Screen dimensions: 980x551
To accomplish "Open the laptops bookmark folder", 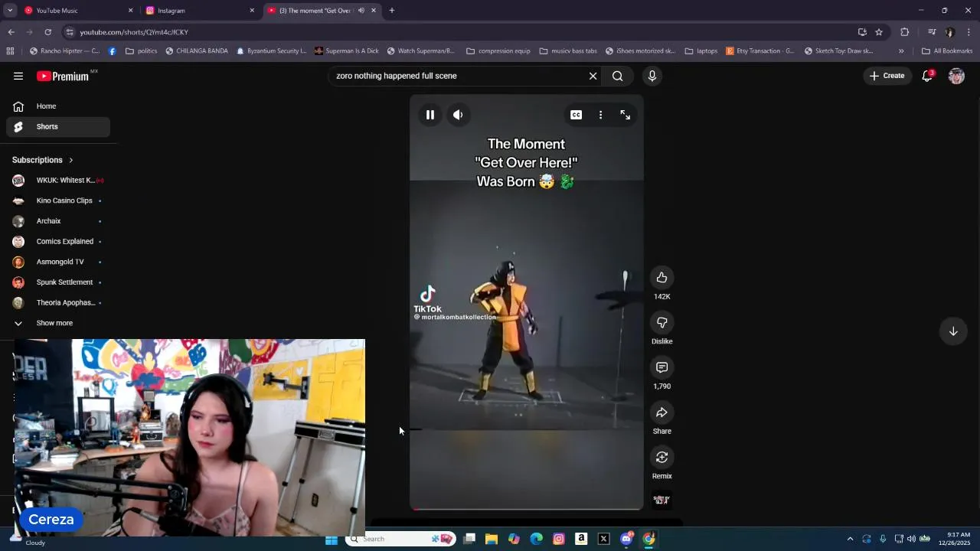I will pyautogui.click(x=701, y=51).
